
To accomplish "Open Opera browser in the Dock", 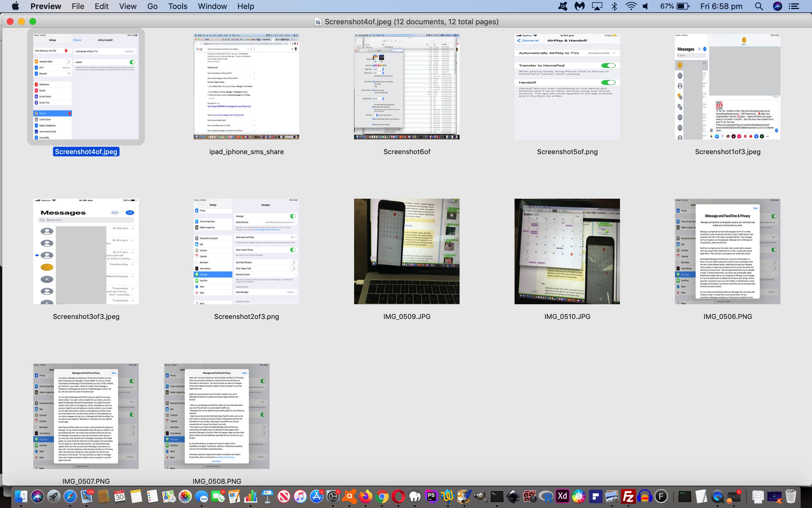I will (x=398, y=496).
